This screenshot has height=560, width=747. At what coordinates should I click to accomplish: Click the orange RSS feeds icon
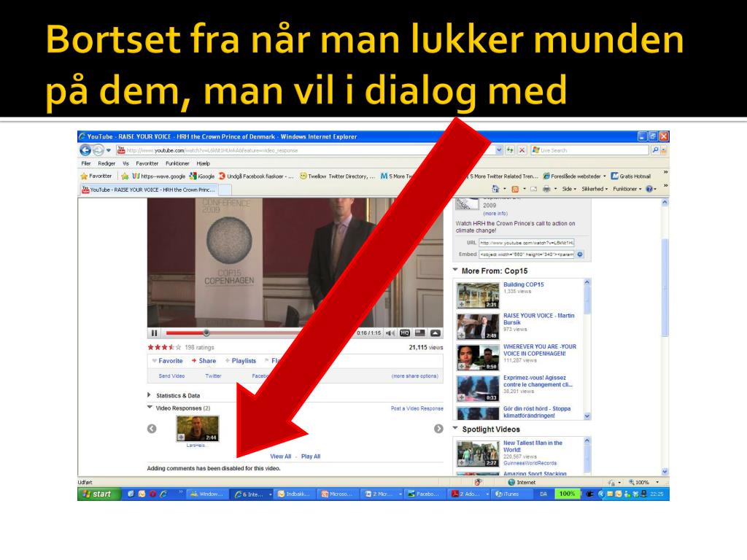pyautogui.click(x=515, y=189)
